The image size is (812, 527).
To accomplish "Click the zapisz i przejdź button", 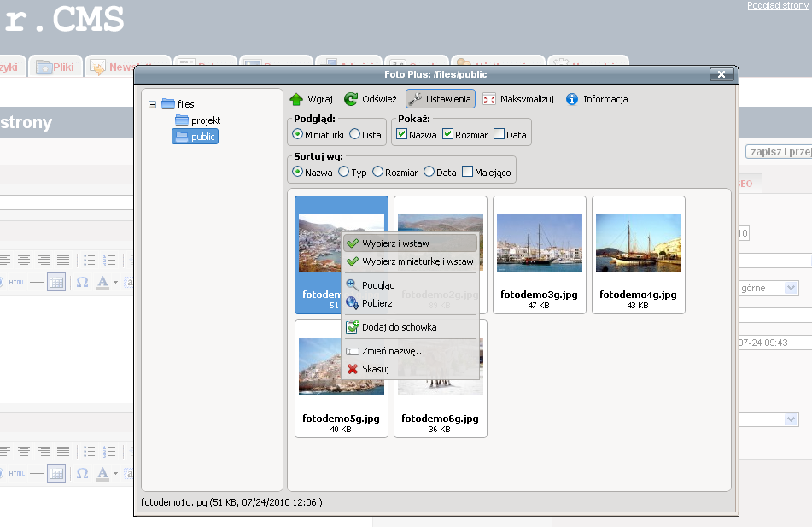I will coord(779,152).
